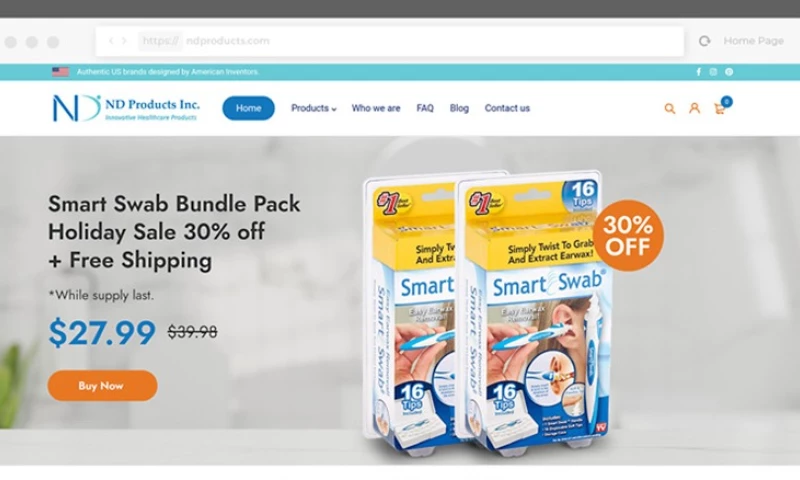Expand the Products dropdown menu
Screen dimensions: 800x480
(x=313, y=108)
